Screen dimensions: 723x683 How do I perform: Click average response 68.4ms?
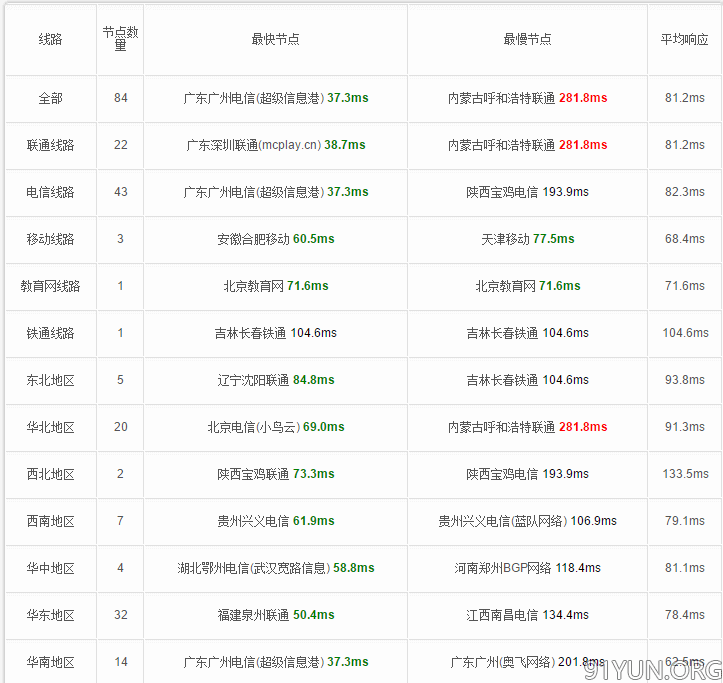pyautogui.click(x=684, y=239)
